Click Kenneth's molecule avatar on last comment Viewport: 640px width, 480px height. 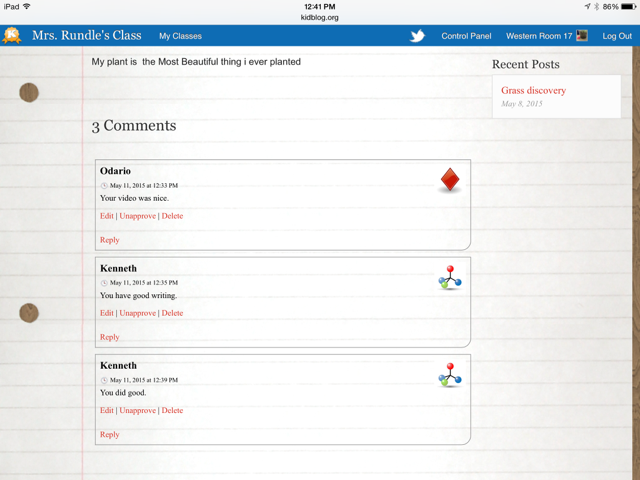pyautogui.click(x=450, y=374)
